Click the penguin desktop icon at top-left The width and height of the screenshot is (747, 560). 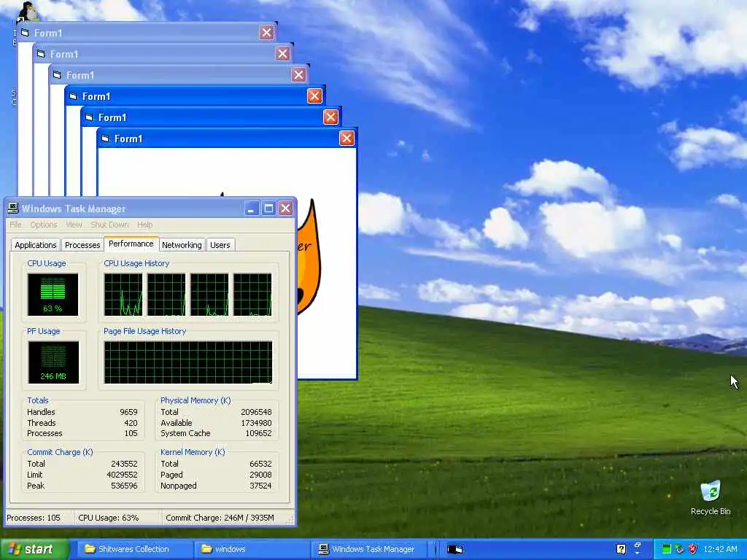pyautogui.click(x=28, y=12)
